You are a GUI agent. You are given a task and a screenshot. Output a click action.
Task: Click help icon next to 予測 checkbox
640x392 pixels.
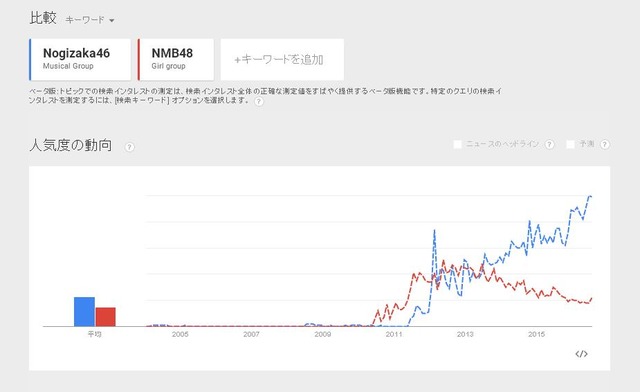[605, 144]
